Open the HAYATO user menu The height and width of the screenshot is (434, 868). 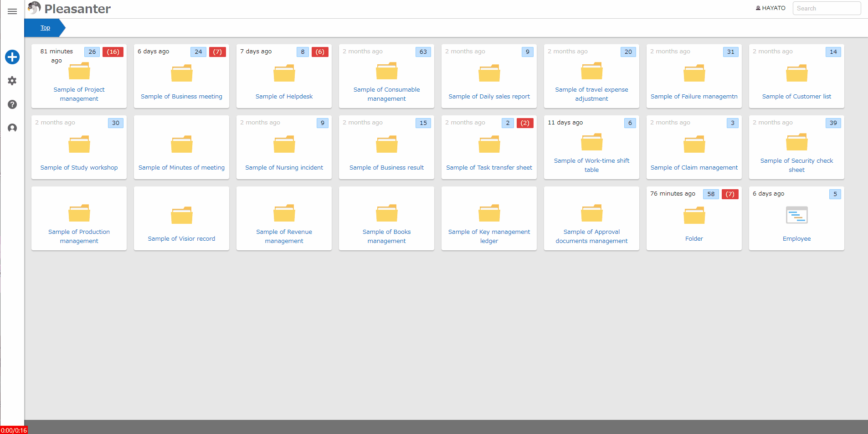pos(770,8)
